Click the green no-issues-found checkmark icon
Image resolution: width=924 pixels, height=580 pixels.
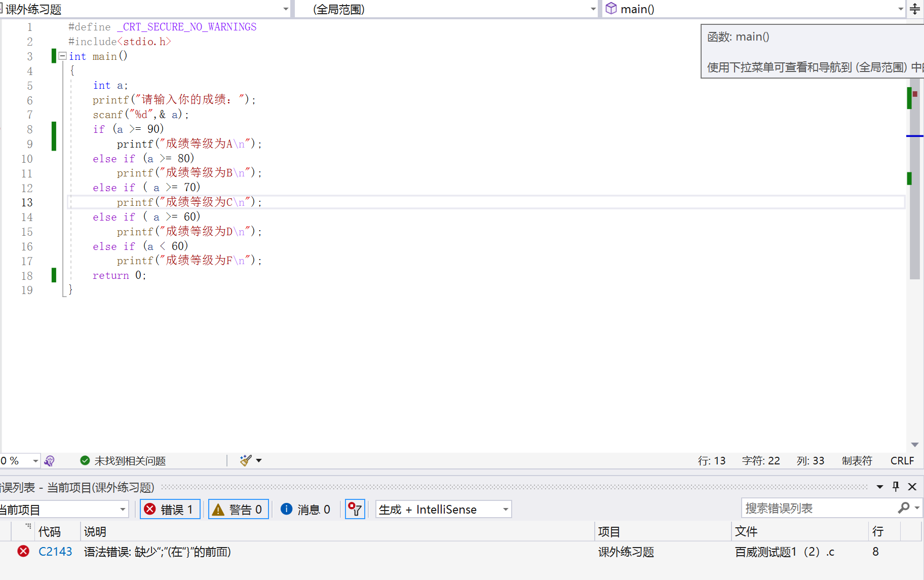[x=85, y=460]
